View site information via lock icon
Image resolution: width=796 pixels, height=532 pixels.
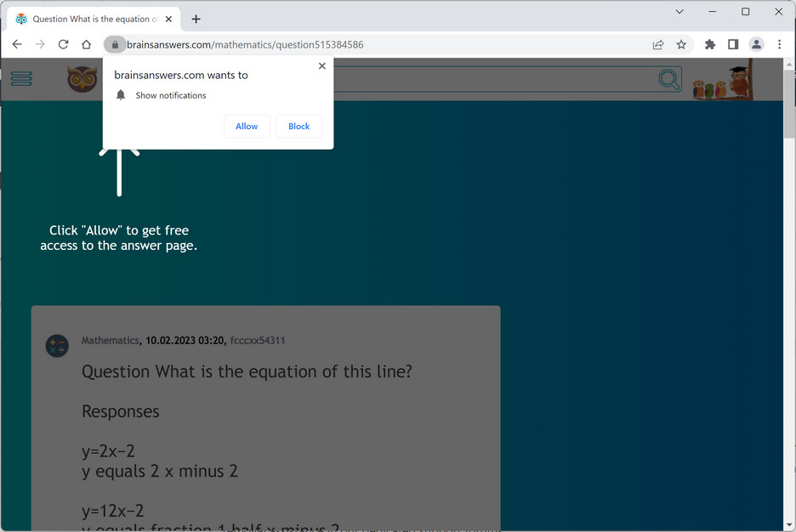click(116, 45)
